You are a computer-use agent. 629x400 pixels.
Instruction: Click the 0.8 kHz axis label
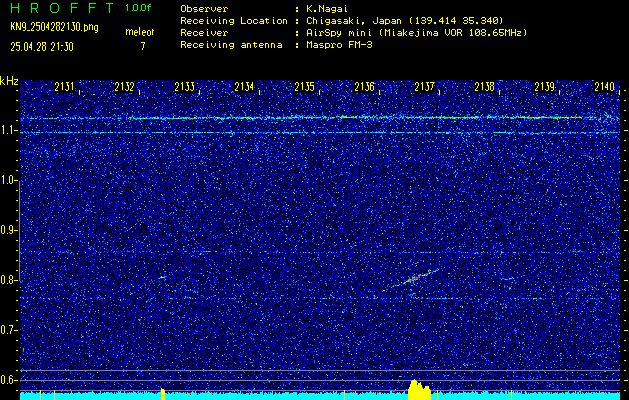[9, 280]
